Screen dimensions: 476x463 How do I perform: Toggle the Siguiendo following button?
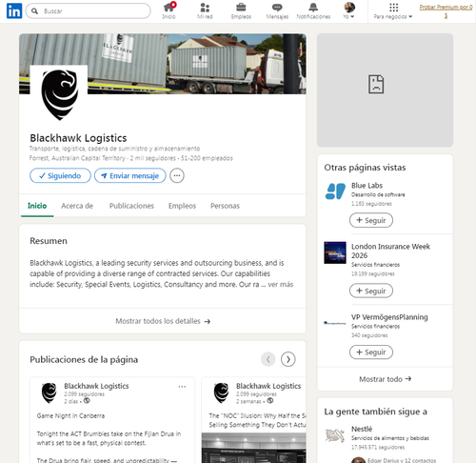[60, 175]
